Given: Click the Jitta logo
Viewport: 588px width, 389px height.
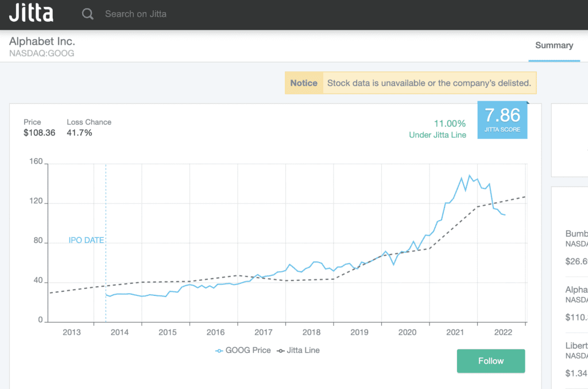Looking at the screenshot, I should pyautogui.click(x=31, y=13).
